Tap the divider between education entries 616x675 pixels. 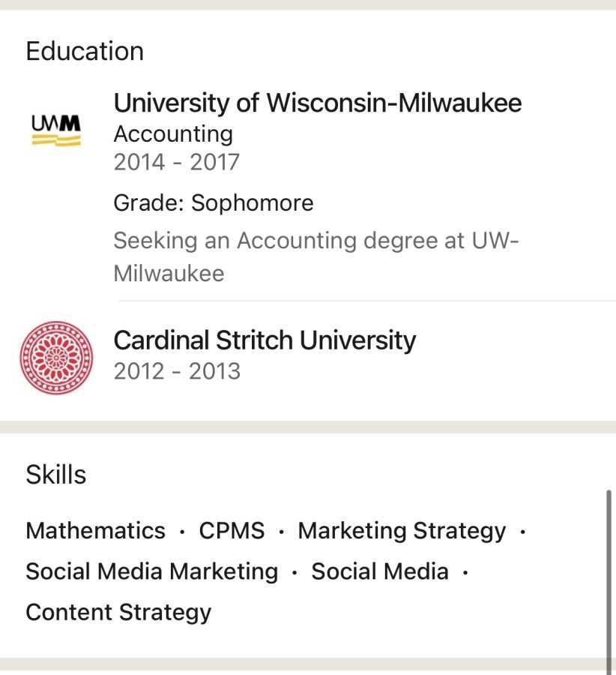(367, 301)
